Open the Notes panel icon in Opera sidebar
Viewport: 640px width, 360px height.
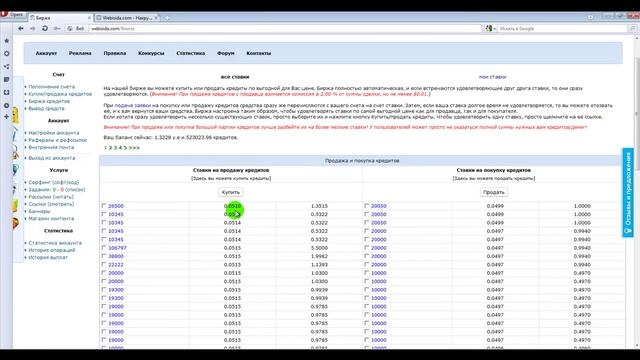[x=7, y=80]
